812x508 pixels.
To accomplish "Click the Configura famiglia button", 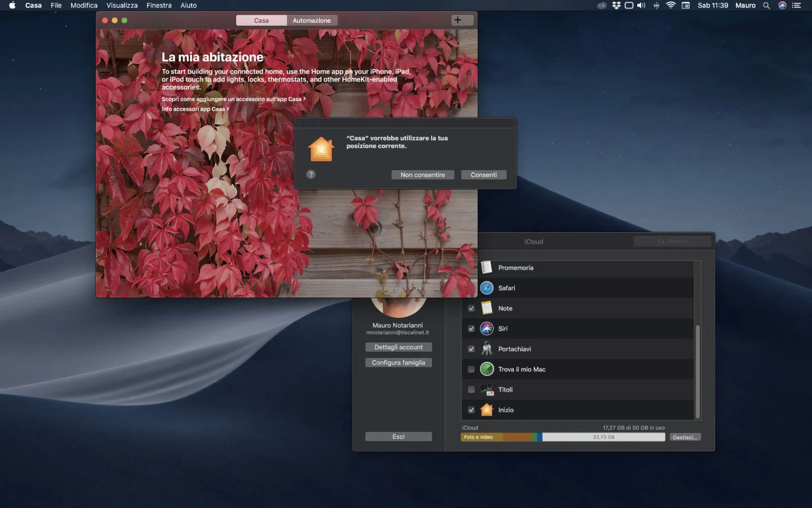I will (x=398, y=362).
